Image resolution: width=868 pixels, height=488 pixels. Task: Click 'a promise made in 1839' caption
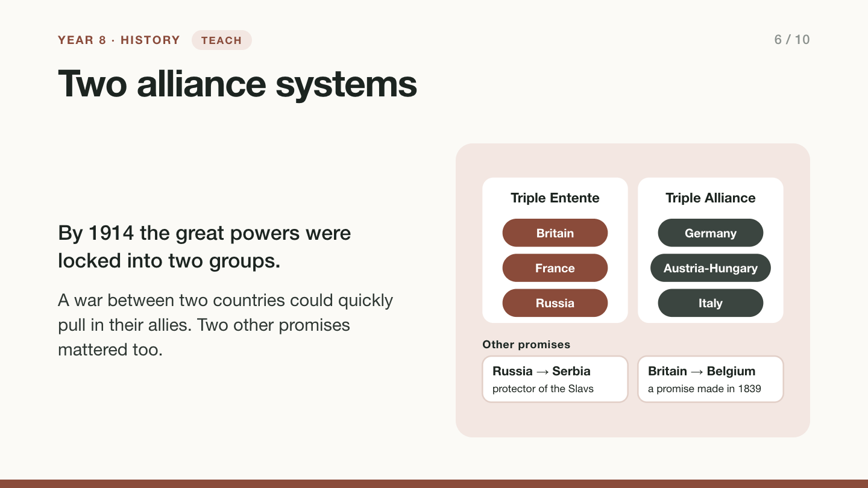tap(705, 389)
